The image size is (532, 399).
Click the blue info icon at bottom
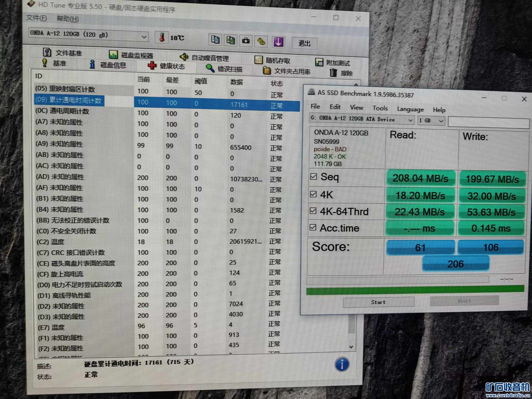[x=342, y=364]
